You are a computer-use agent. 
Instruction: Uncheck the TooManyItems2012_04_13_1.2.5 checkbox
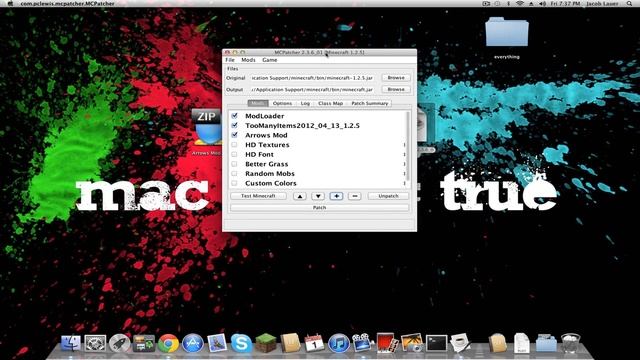(x=234, y=125)
